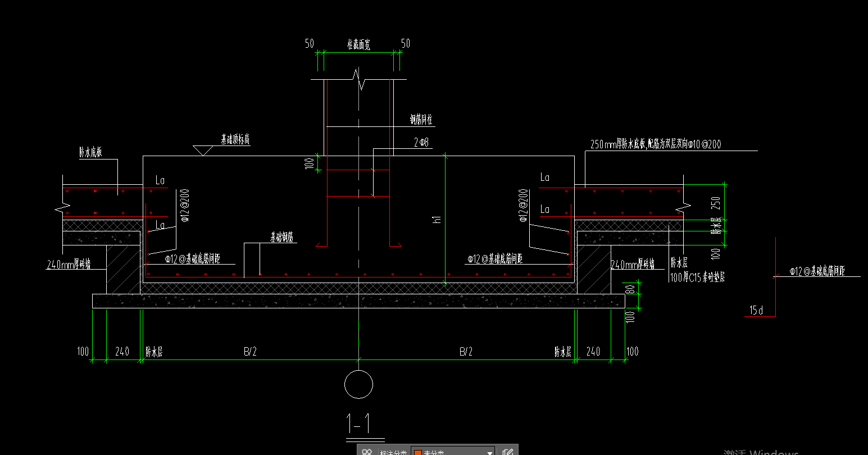
Task: Select the left 240mm厚砖墙 label
Action: click(x=69, y=265)
